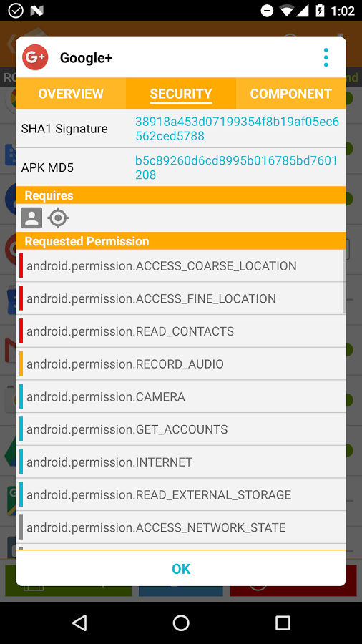
Task: Tap the SHA1 signature hash value
Action: (x=238, y=129)
